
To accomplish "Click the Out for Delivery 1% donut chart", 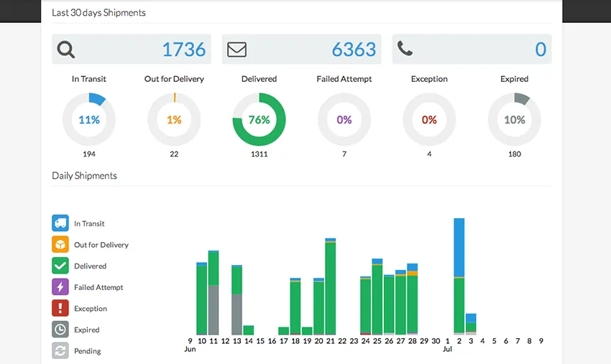I will coord(174,119).
